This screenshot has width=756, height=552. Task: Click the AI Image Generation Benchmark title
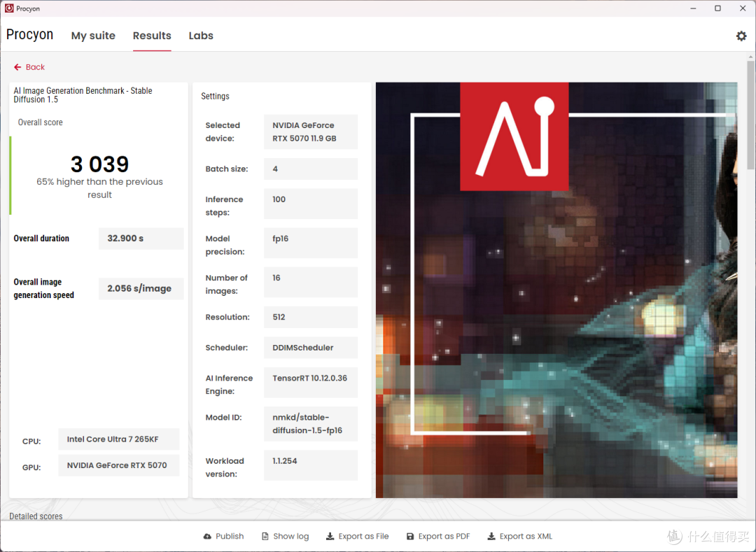tap(83, 95)
